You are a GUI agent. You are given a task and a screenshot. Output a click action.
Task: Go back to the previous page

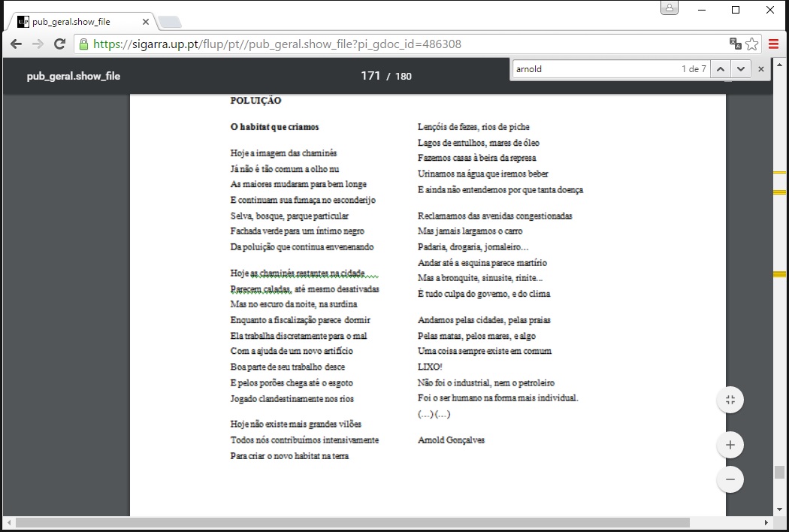point(16,44)
